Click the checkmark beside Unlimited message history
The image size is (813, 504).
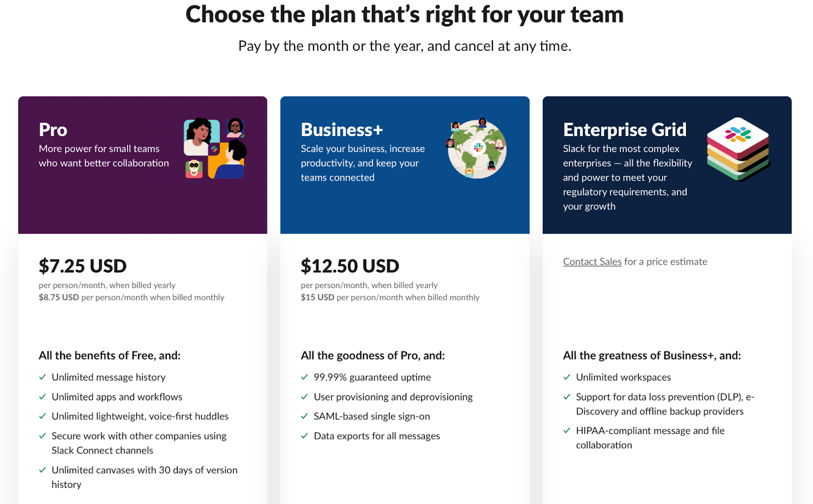coord(43,377)
